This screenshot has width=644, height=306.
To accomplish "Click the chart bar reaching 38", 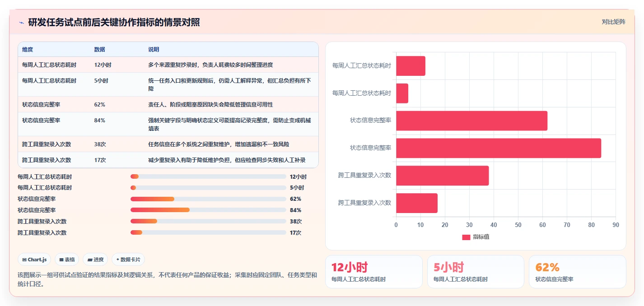I will coord(442,176).
